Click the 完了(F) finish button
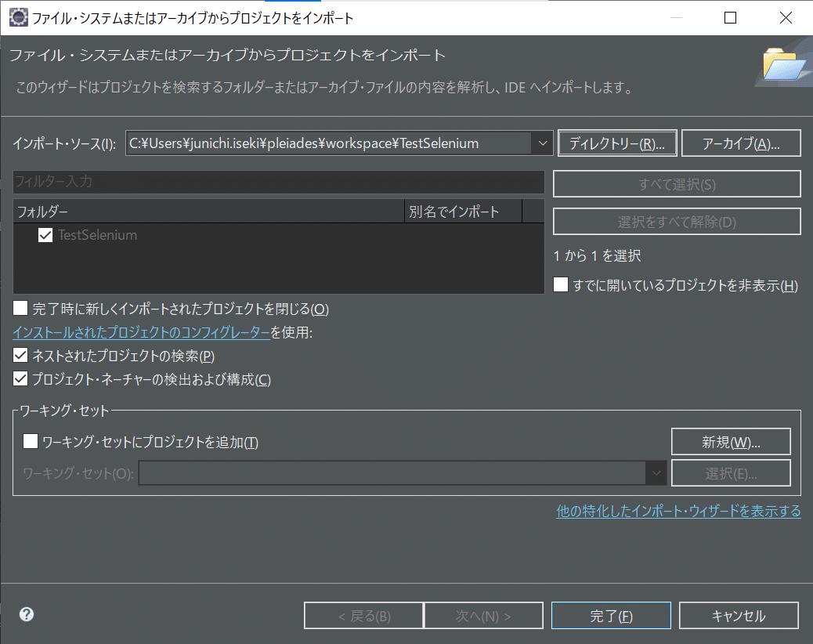 click(611, 616)
